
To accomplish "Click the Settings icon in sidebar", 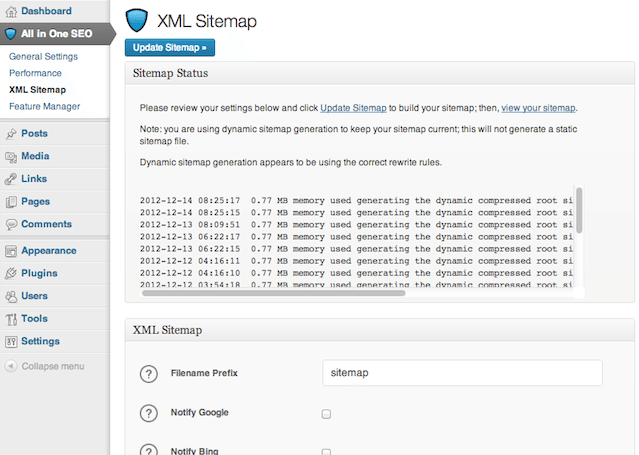I will click(11, 342).
